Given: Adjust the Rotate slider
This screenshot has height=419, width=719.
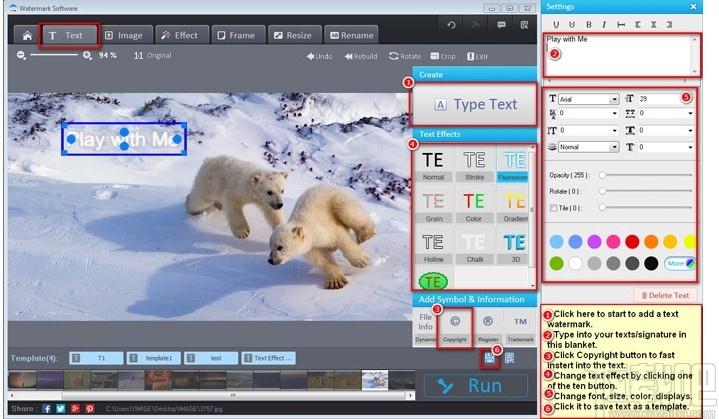Looking at the screenshot, I should click(x=647, y=191).
